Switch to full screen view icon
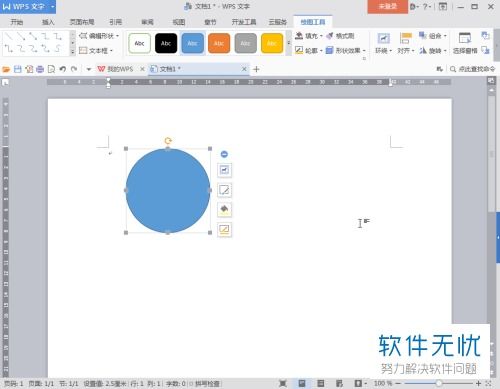Image resolution: width=500 pixels, height=389 pixels. [282, 383]
